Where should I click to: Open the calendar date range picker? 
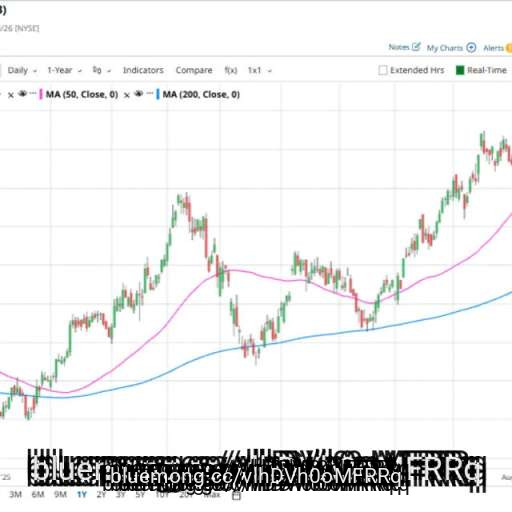236,495
